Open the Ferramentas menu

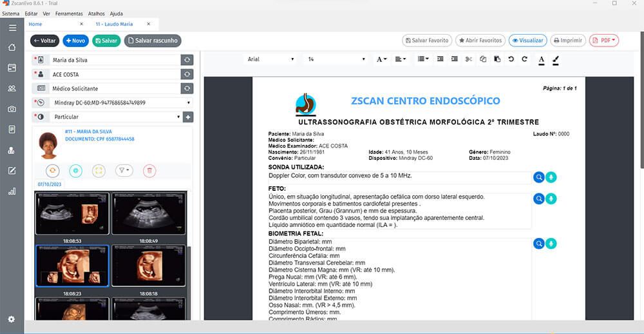point(69,14)
